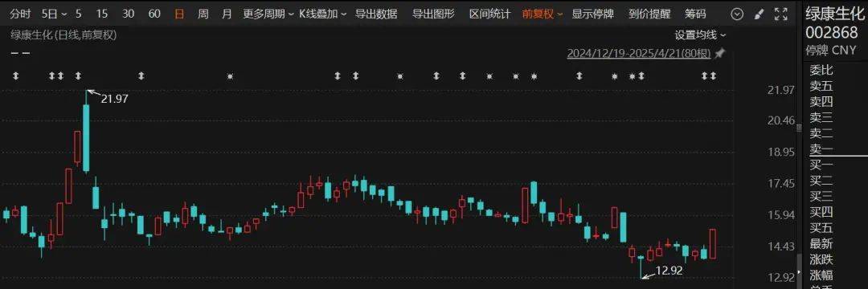Toggle 显示停牌 display option

click(x=593, y=14)
